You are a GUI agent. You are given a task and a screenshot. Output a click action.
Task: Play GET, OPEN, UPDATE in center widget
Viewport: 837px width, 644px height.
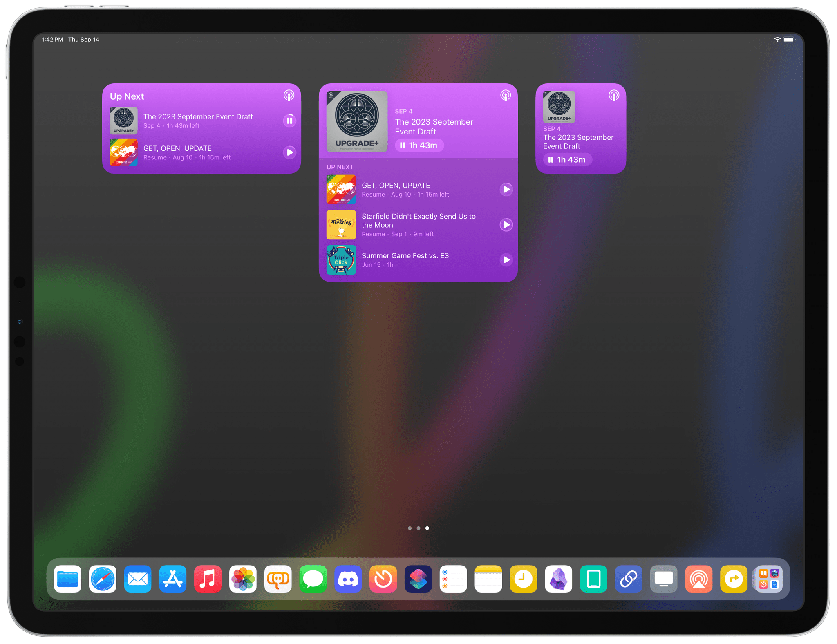tap(506, 190)
